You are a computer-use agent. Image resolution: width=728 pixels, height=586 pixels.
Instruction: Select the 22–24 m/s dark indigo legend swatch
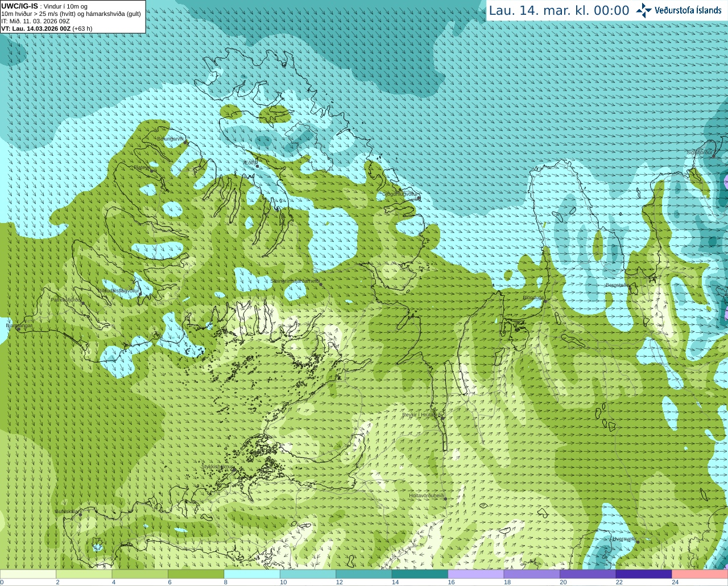644,574
